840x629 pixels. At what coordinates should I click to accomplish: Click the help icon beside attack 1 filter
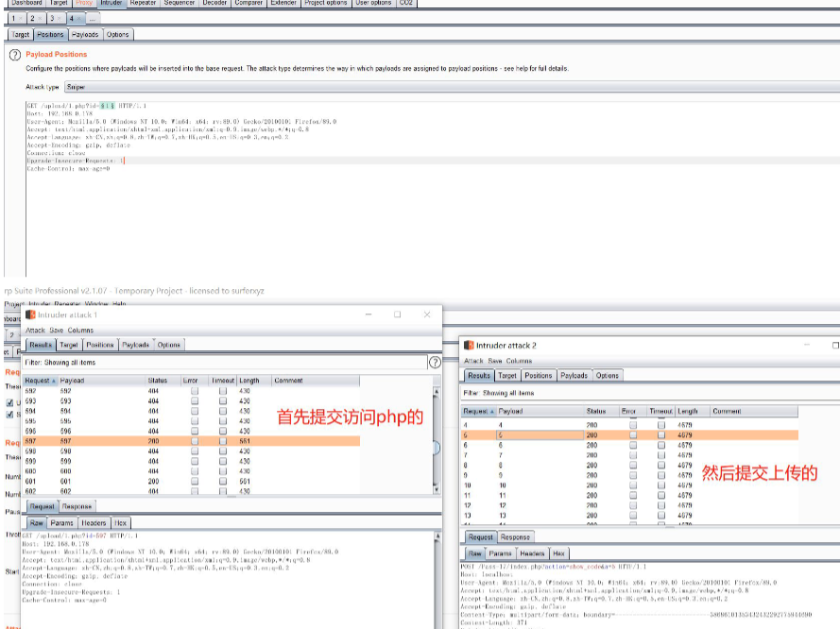(435, 362)
